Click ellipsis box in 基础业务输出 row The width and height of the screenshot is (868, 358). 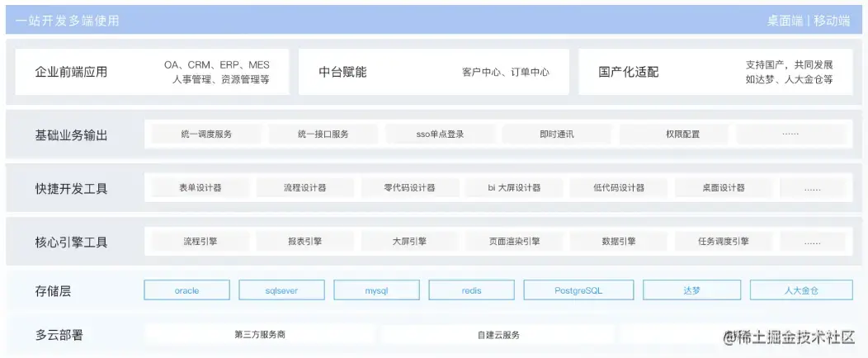[790, 134]
